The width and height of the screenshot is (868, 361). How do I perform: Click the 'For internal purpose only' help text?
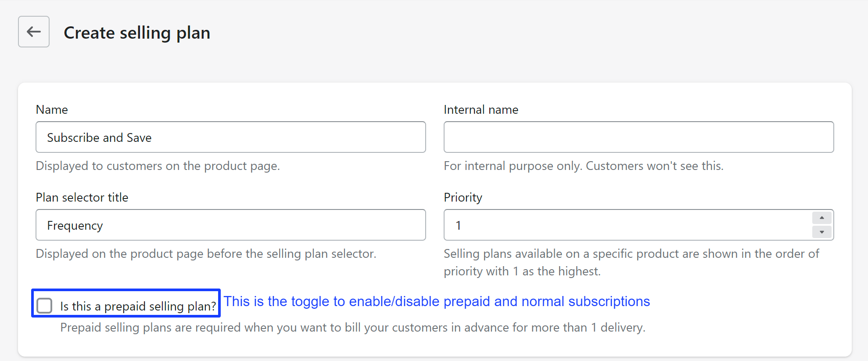coord(584,166)
